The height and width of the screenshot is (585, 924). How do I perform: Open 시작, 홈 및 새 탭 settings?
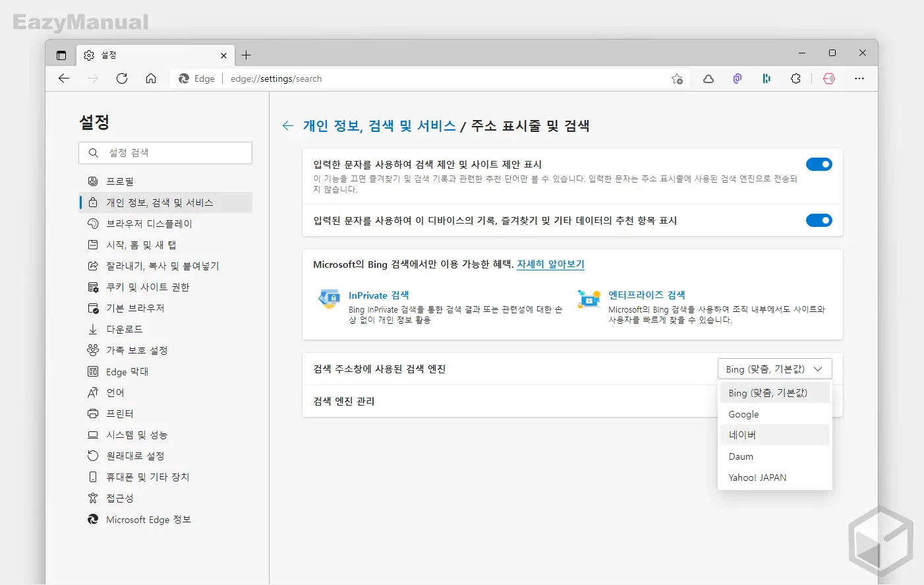click(165, 245)
